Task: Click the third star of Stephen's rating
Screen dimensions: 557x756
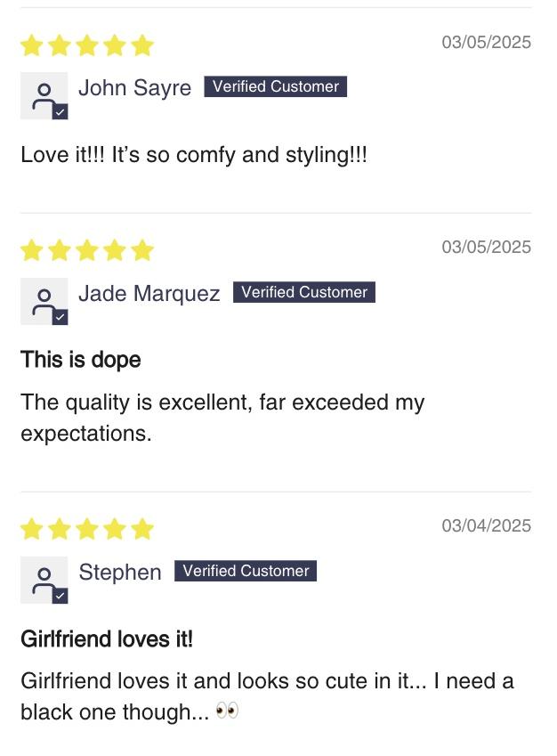Action: [87, 529]
